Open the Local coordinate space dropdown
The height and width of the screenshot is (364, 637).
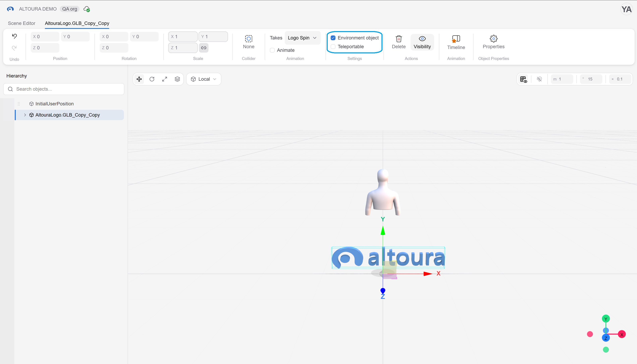(x=203, y=79)
